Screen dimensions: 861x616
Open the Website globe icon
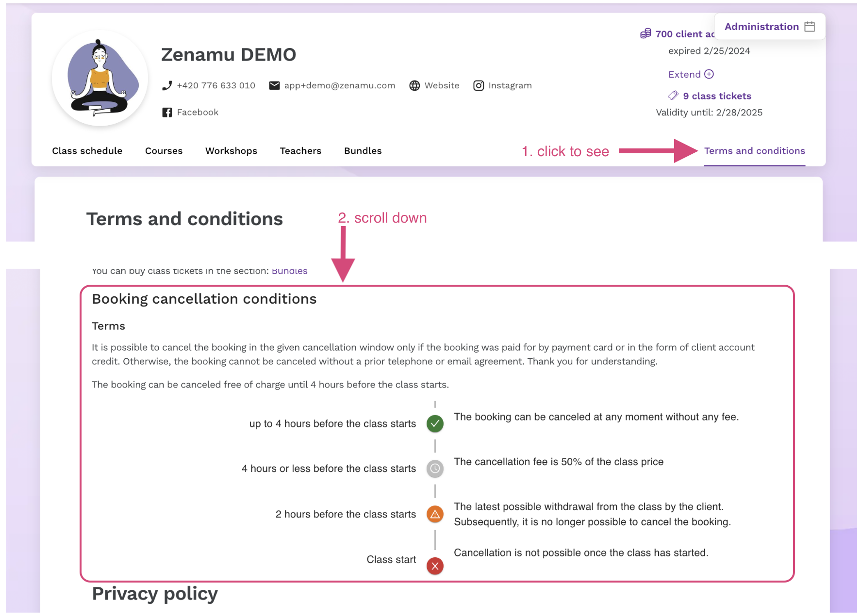(x=414, y=86)
